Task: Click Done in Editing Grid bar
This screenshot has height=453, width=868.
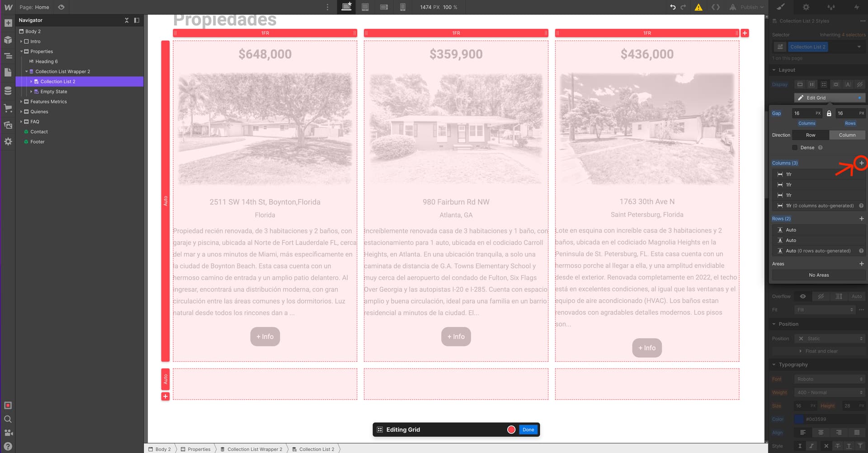Action: click(528, 430)
